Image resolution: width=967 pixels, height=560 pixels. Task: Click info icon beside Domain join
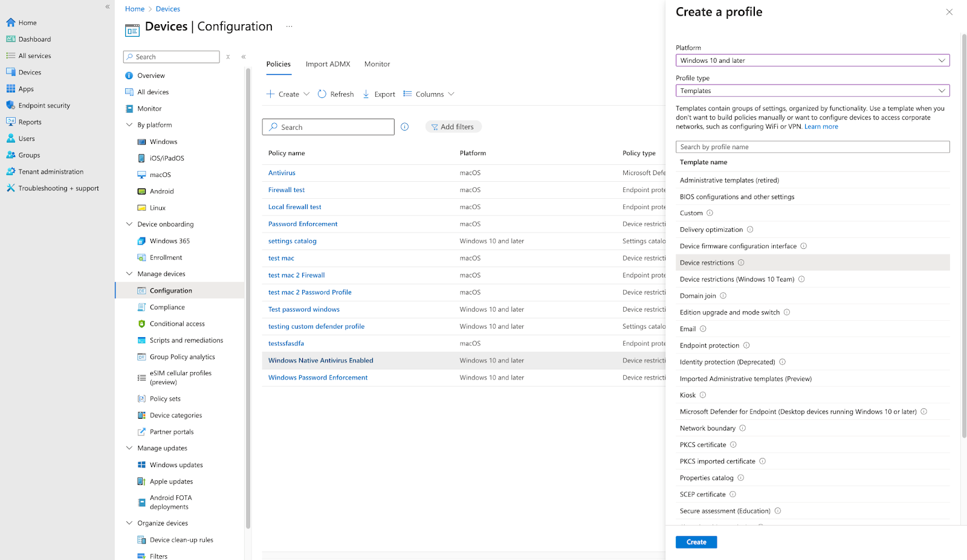pos(723,295)
